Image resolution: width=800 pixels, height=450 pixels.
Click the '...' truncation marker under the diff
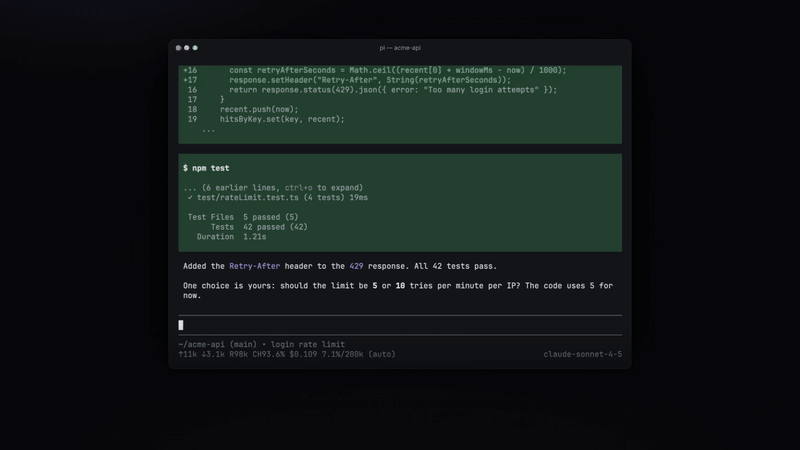coord(208,130)
